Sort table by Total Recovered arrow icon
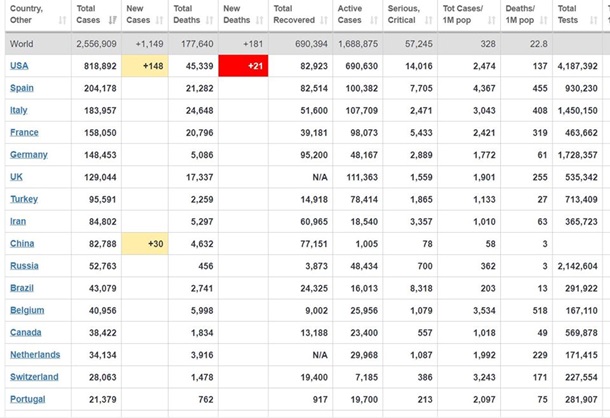610x418 pixels. (x=325, y=18)
